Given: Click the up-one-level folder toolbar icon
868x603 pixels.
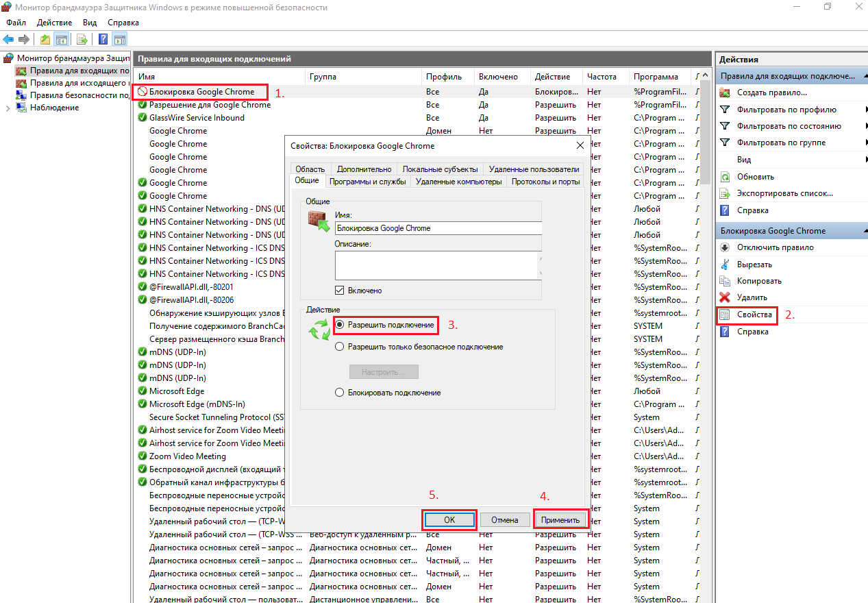Looking at the screenshot, I should click(x=45, y=39).
